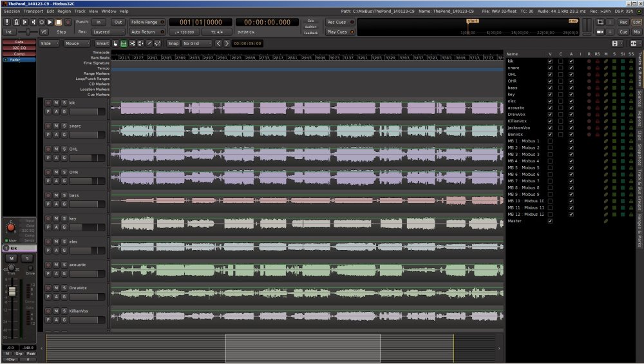Open the Transport menu

33,12
